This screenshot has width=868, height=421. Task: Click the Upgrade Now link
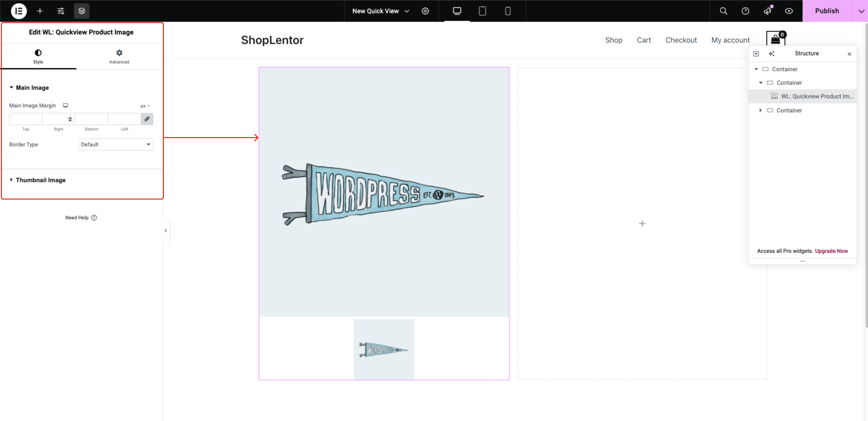click(x=831, y=251)
